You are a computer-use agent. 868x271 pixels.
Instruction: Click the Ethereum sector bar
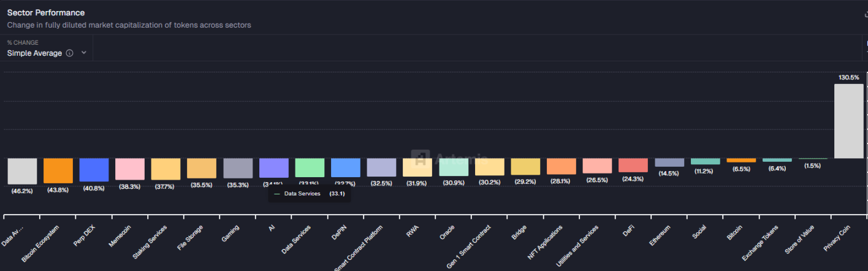tap(669, 162)
